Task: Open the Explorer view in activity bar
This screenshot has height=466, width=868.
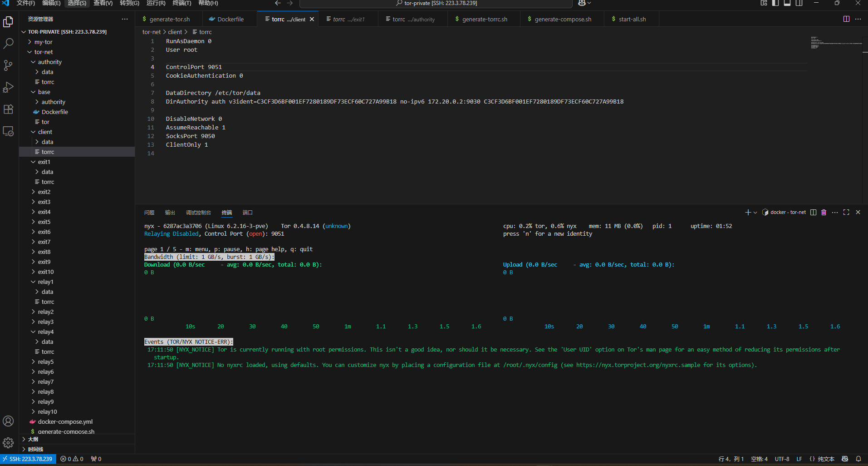Action: [x=8, y=22]
